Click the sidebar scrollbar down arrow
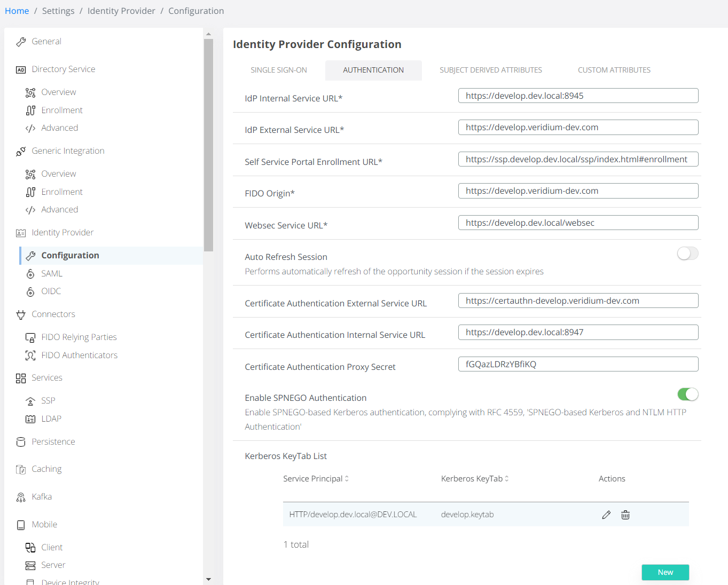This screenshot has height=585, width=728. coord(209,579)
